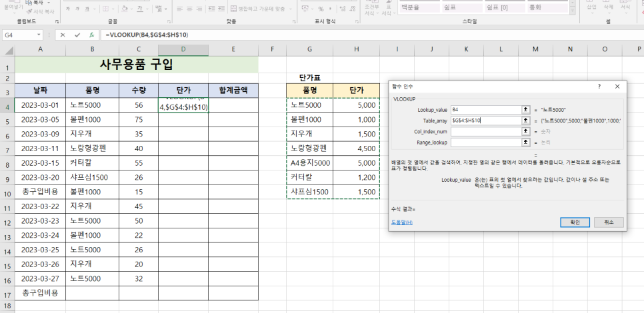Toggle italic formatting (slanted 가 button)

77,9
